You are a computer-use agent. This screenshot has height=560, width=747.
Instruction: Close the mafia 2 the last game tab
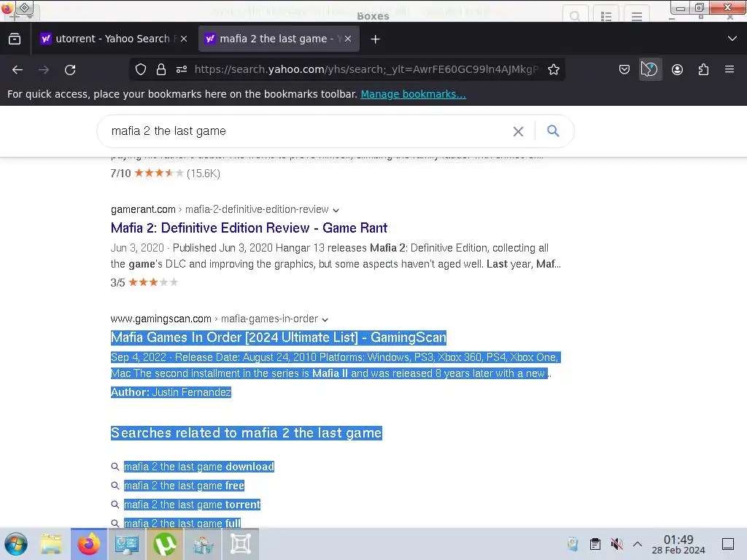(348, 39)
